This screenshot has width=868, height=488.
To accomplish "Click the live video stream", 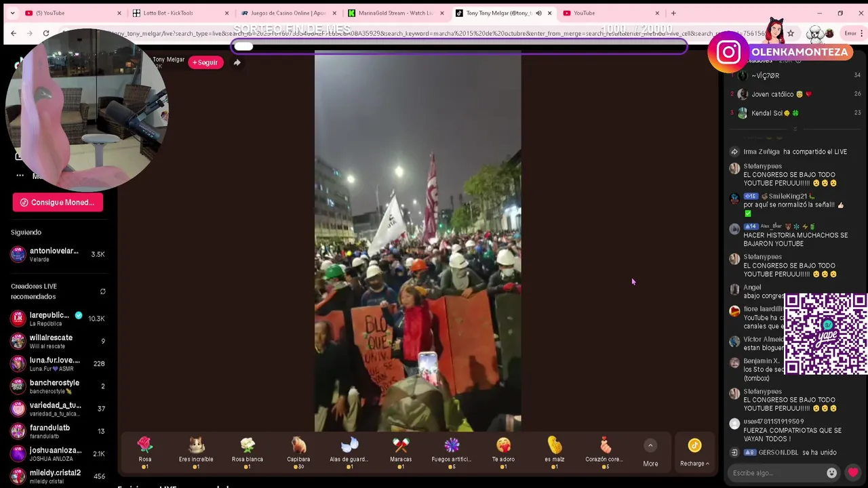I will coord(418,241).
